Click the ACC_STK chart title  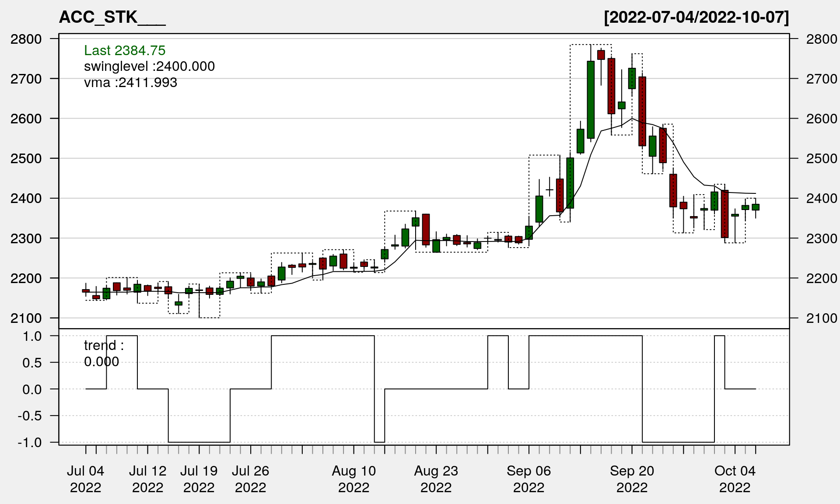pyautogui.click(x=112, y=17)
